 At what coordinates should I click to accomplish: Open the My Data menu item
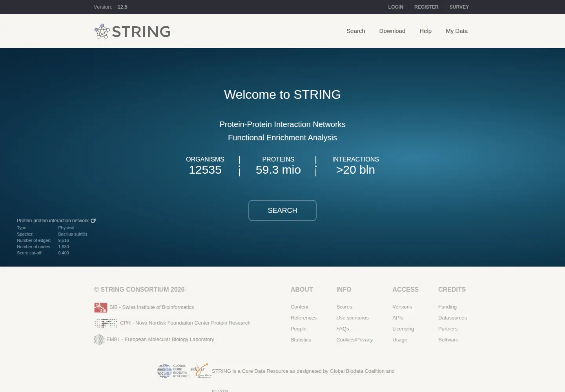(457, 31)
